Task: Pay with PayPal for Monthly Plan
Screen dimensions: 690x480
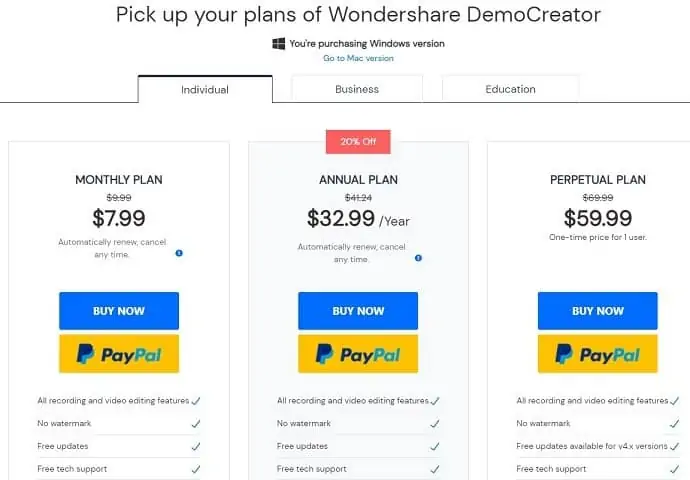Action: (x=119, y=354)
